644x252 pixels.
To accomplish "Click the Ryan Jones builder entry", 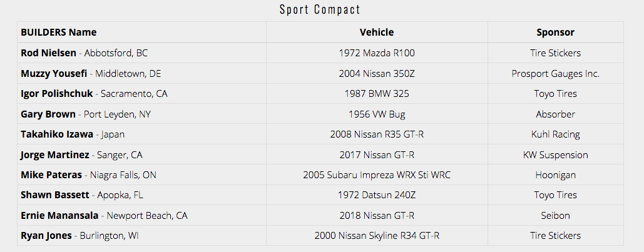I will coord(46,236).
